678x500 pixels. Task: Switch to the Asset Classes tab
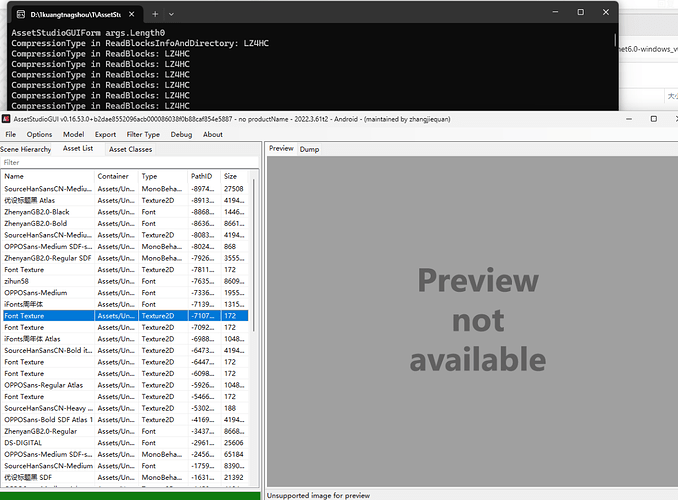[131, 149]
